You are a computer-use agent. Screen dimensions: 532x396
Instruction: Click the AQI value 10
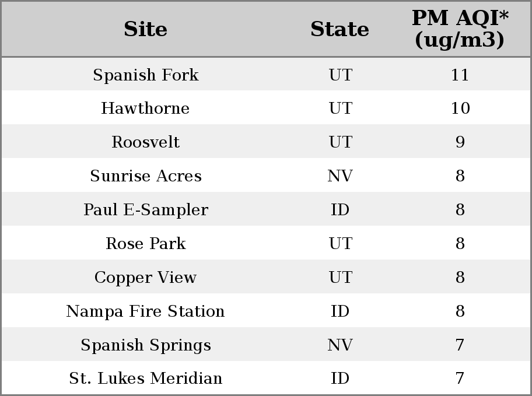point(460,108)
